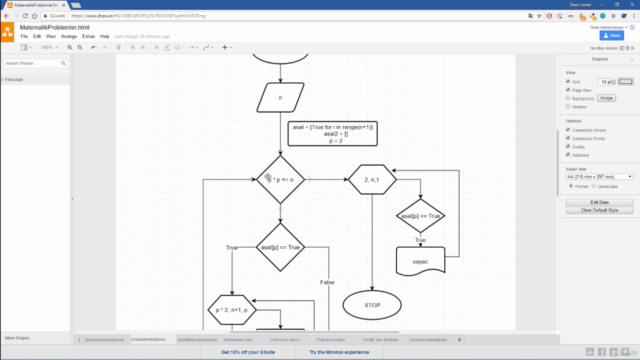Click the globe language icon near username

pos(632,27)
